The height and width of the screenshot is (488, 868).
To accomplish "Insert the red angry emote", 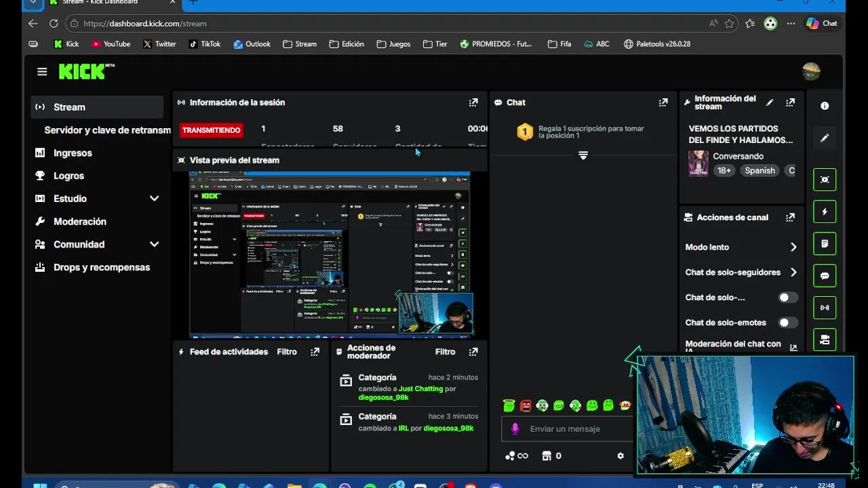I will tap(526, 406).
